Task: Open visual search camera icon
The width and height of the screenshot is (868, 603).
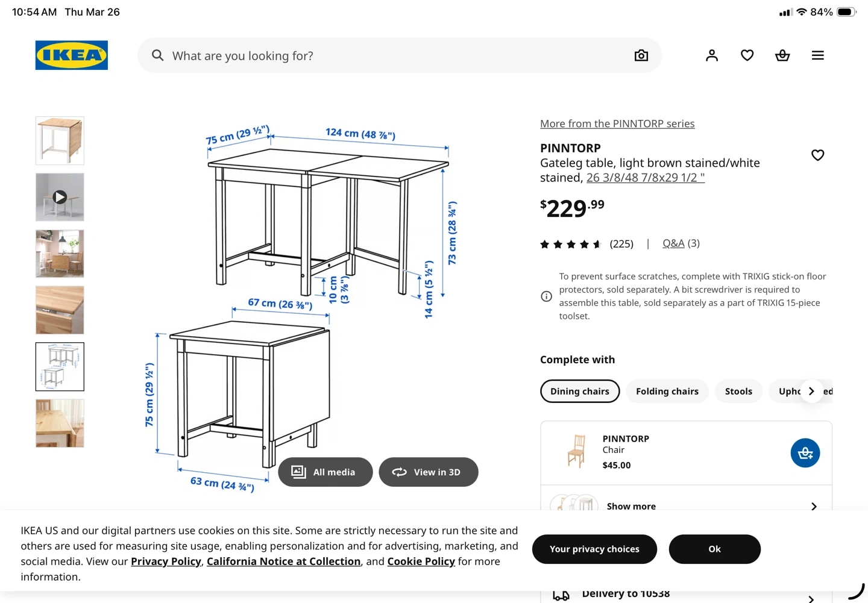Action: point(641,55)
